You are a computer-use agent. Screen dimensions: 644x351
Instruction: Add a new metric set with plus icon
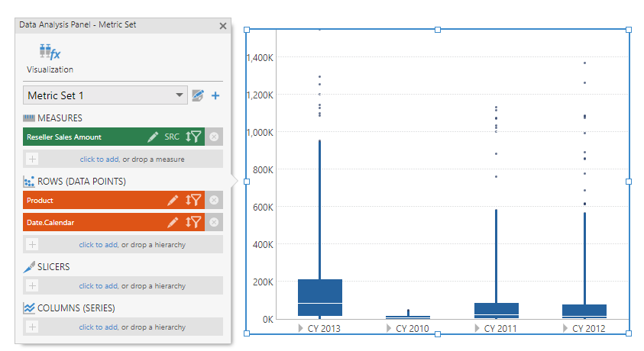(215, 95)
